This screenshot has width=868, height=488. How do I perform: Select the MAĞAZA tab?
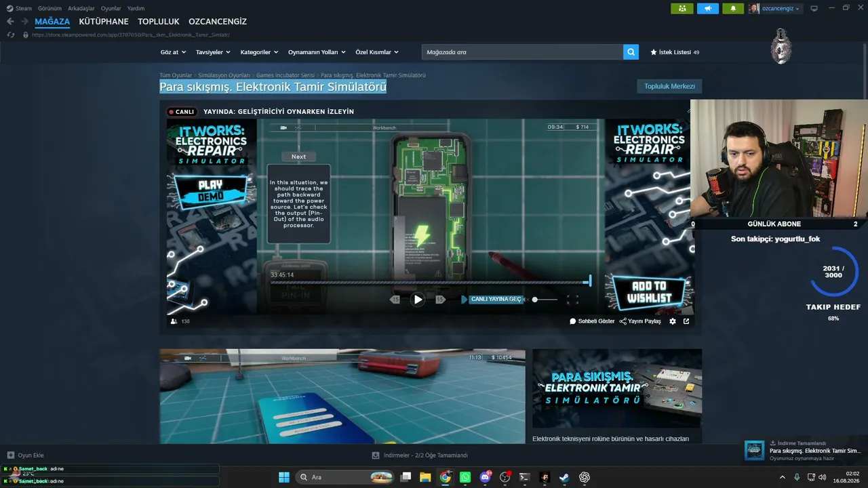tap(52, 22)
